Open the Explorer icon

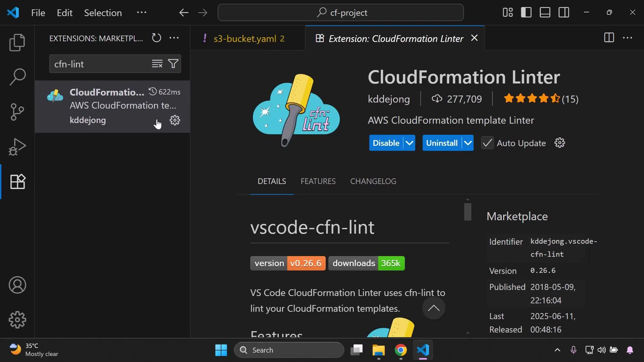(x=17, y=43)
